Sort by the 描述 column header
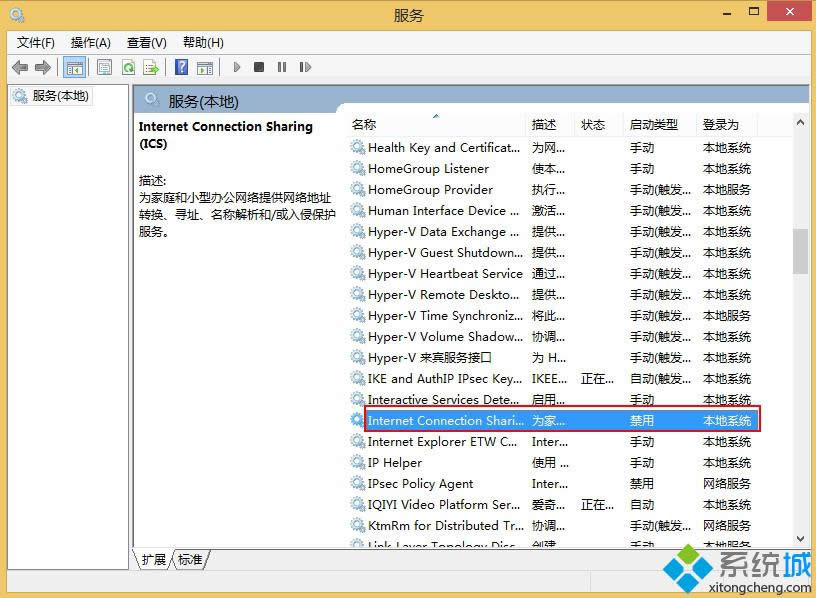The height and width of the screenshot is (598, 816). (551, 124)
